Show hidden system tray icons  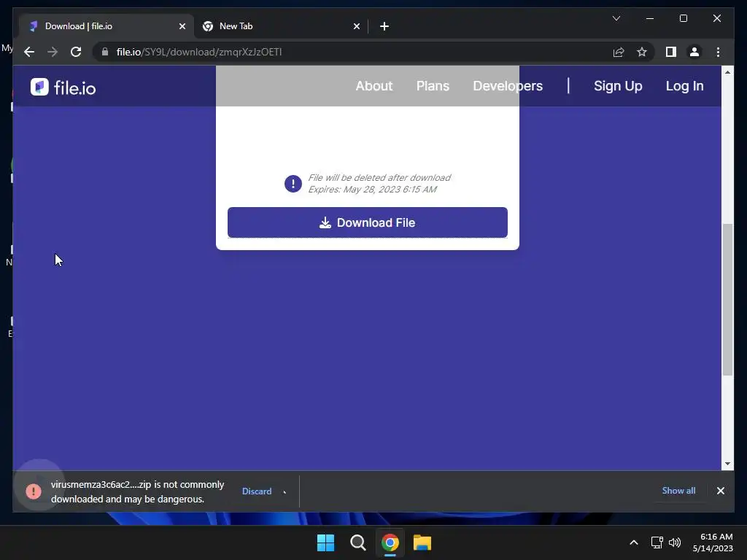click(x=634, y=542)
